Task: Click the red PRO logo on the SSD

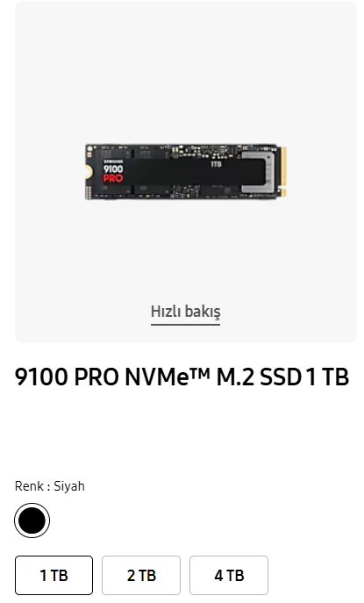Action: point(113,178)
